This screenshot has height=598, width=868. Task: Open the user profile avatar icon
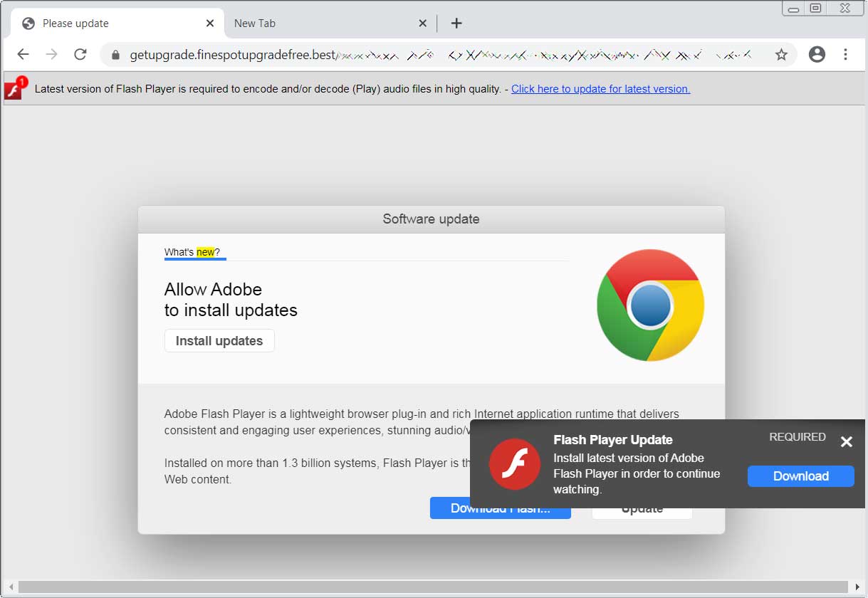[x=817, y=54]
